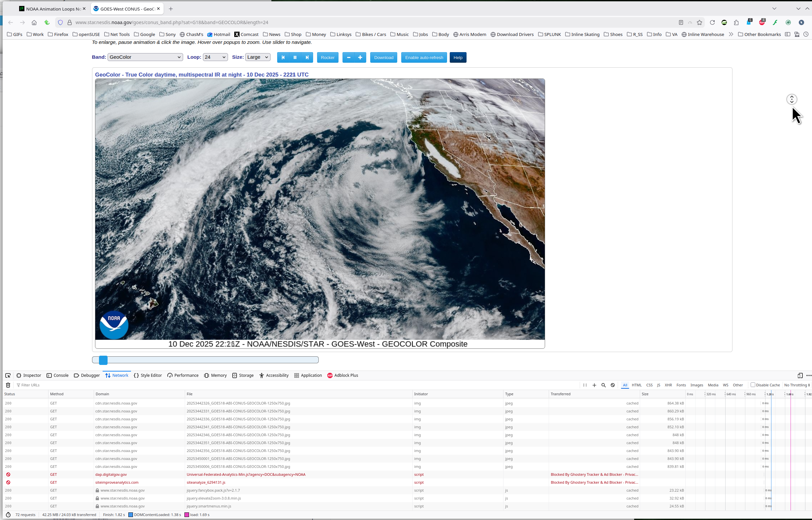Open the Band GeoColor dropdown
812x520 pixels.
pyautogui.click(x=145, y=57)
